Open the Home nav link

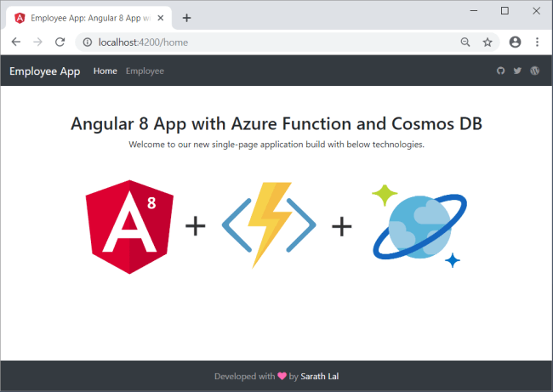[105, 71]
